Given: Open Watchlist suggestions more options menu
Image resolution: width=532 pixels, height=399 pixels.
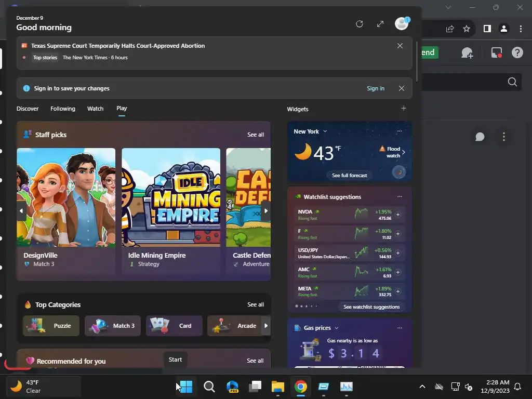Looking at the screenshot, I should (x=400, y=196).
